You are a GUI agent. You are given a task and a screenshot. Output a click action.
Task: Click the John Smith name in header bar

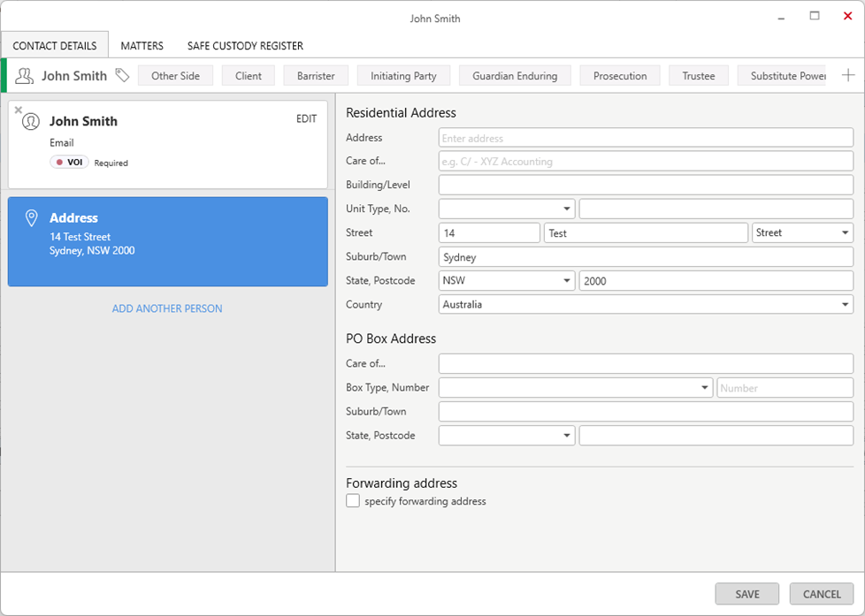(74, 75)
